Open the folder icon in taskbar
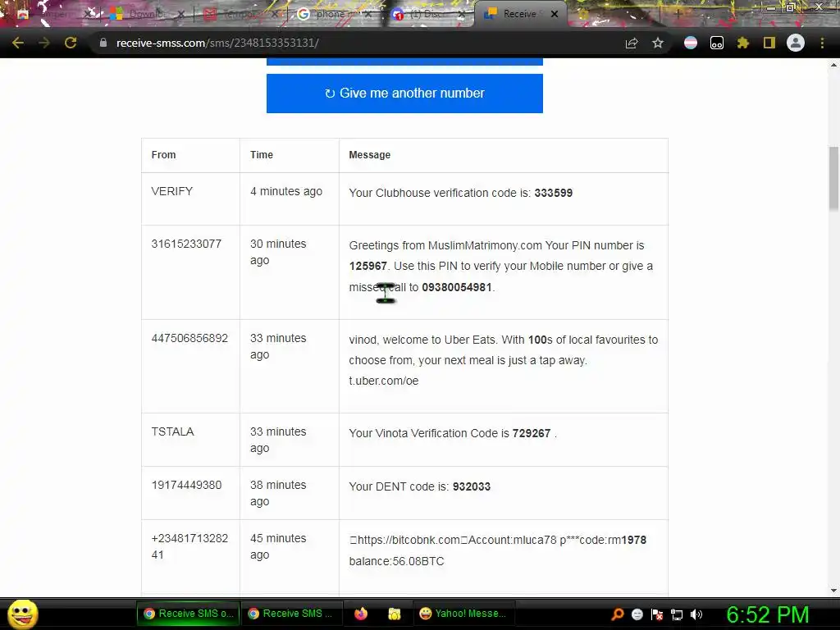Screen dimensions: 840x630 tap(395, 614)
